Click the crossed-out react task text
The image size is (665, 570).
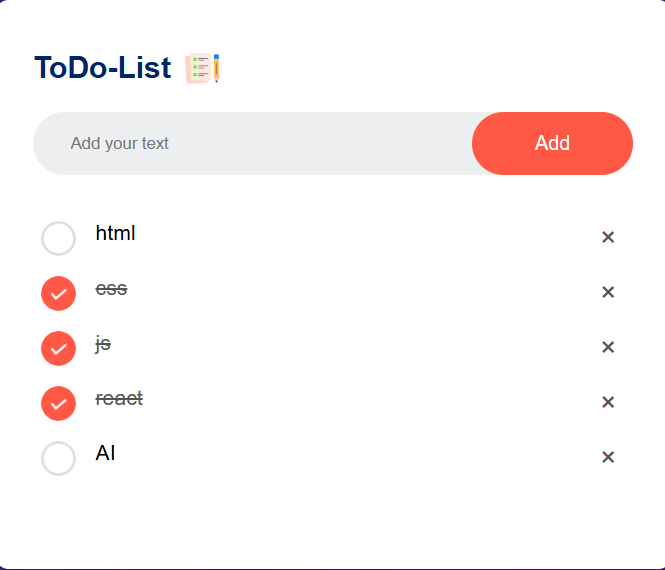pos(119,399)
